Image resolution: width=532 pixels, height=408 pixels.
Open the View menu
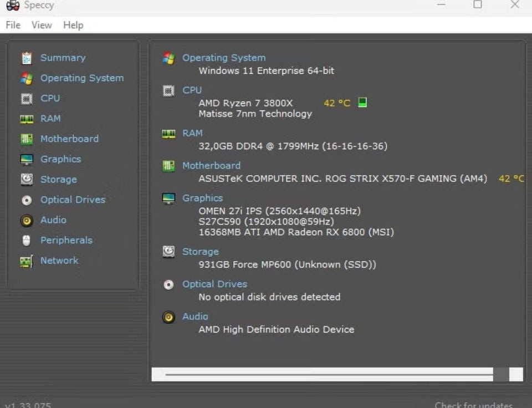(x=42, y=25)
